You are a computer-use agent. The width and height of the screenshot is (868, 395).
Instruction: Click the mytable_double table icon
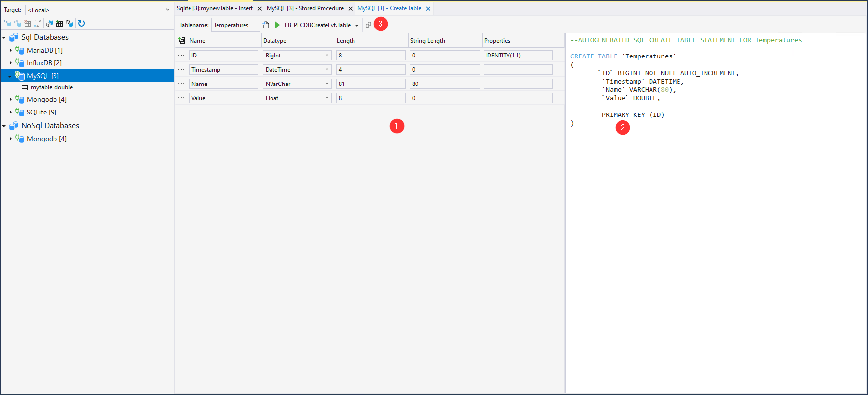point(25,87)
